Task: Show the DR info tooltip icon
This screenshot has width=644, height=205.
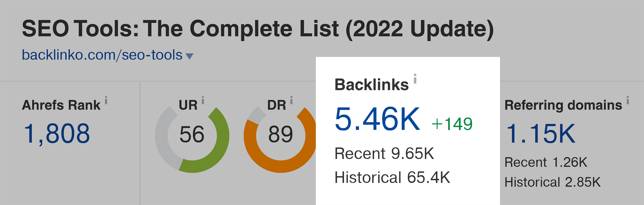Action: point(291,100)
